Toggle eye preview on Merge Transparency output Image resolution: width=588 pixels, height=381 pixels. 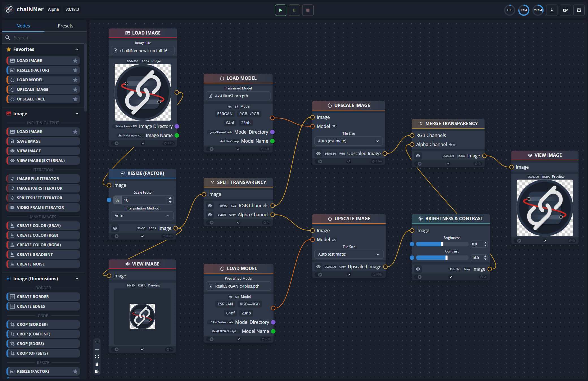pyautogui.click(x=418, y=156)
